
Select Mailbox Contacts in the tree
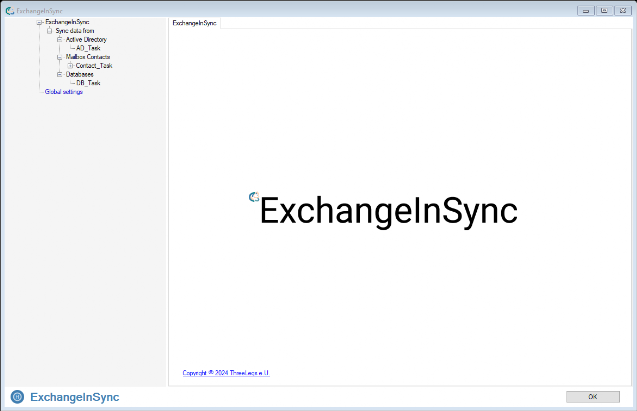pyautogui.click(x=88, y=57)
